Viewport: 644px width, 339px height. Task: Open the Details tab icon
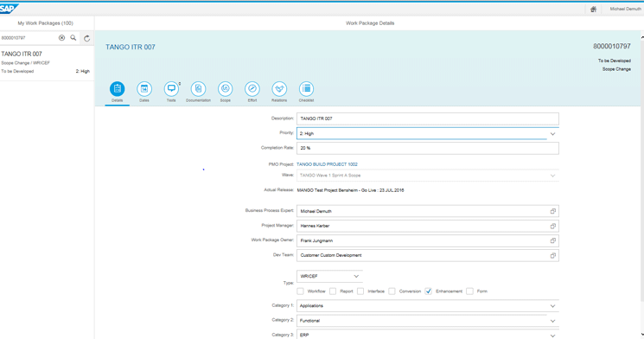coord(117,89)
